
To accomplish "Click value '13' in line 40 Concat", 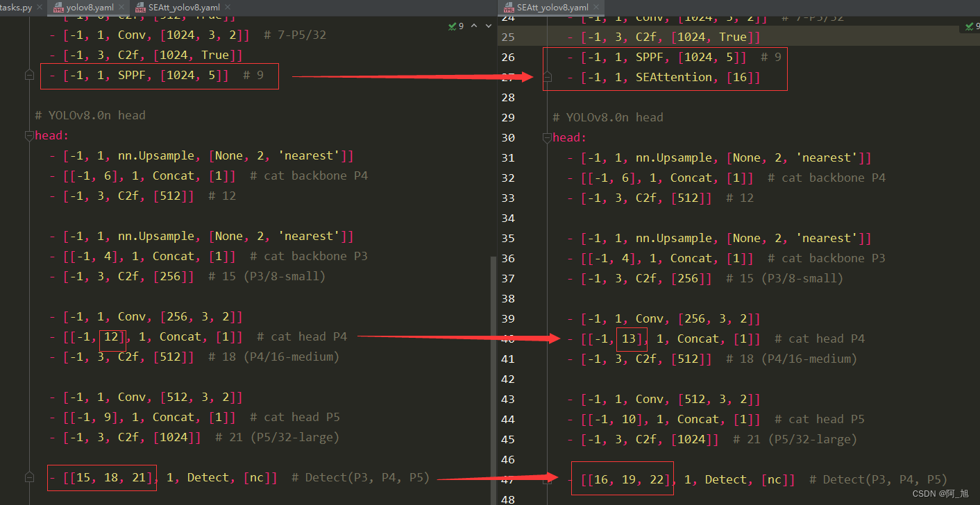I will coord(629,339).
